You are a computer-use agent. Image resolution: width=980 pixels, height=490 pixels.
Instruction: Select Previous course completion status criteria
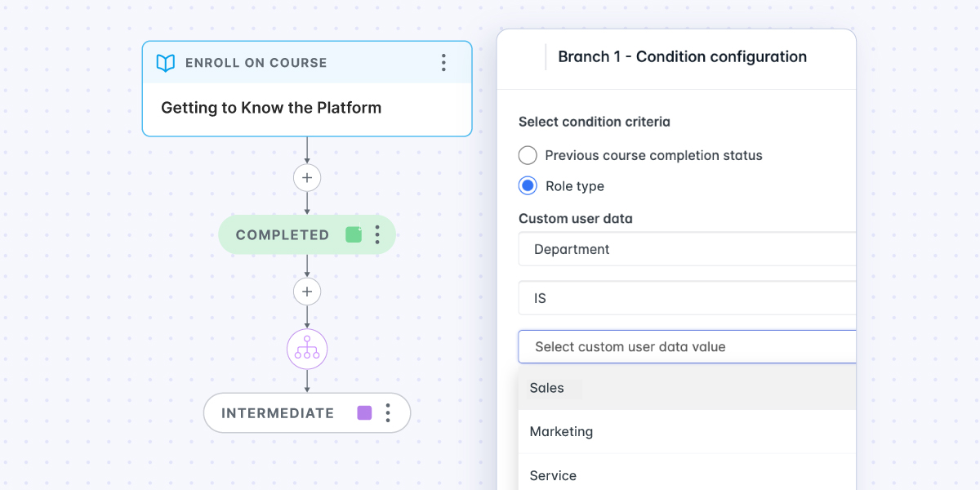pyautogui.click(x=528, y=155)
